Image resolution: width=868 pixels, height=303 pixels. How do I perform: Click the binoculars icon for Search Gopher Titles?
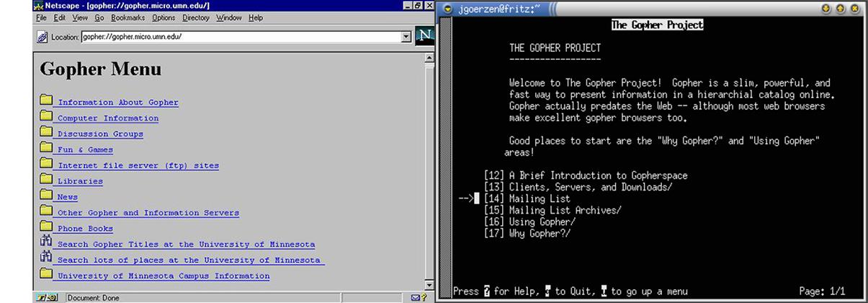coord(47,243)
